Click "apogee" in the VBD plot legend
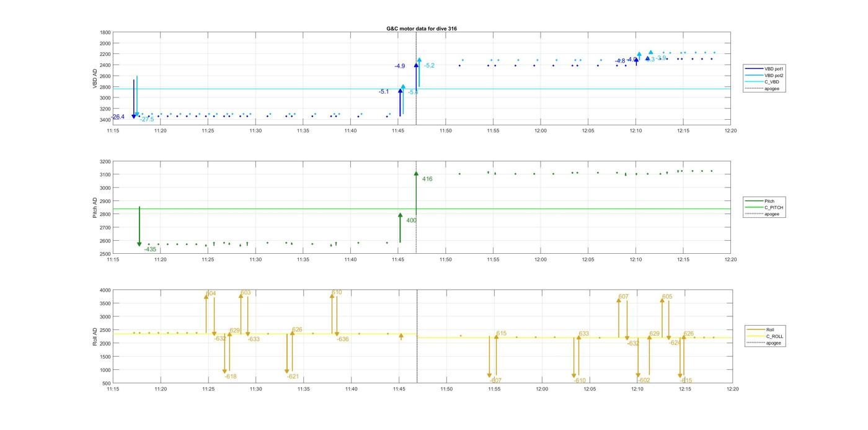The width and height of the screenshot is (868, 430). pos(772,88)
